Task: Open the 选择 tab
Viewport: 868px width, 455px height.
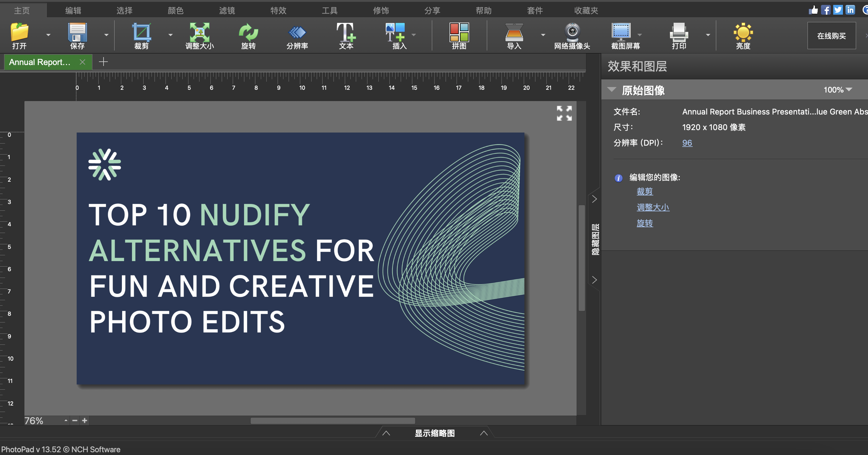Action: tap(124, 10)
